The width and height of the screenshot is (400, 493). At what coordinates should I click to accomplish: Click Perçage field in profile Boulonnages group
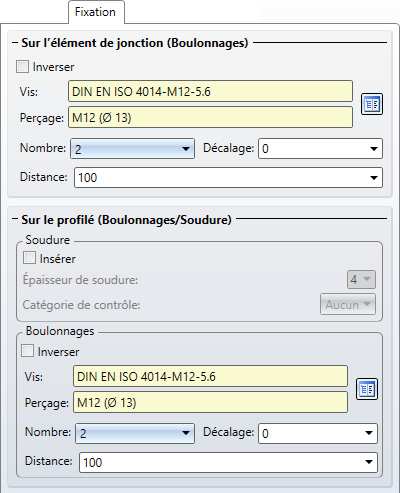pyautogui.click(x=210, y=402)
